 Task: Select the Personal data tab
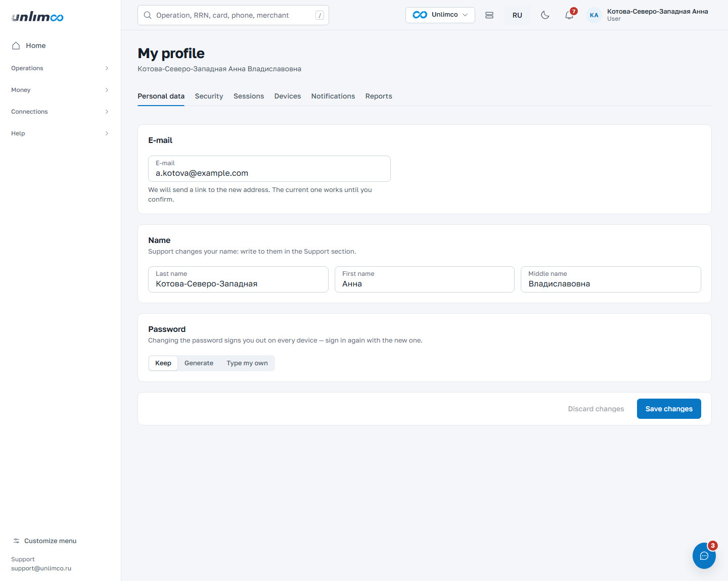click(161, 96)
